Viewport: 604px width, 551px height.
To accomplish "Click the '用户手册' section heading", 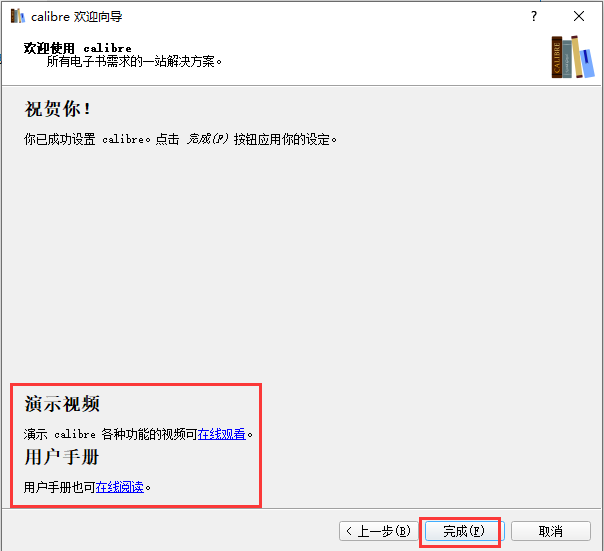I will pyautogui.click(x=62, y=457).
